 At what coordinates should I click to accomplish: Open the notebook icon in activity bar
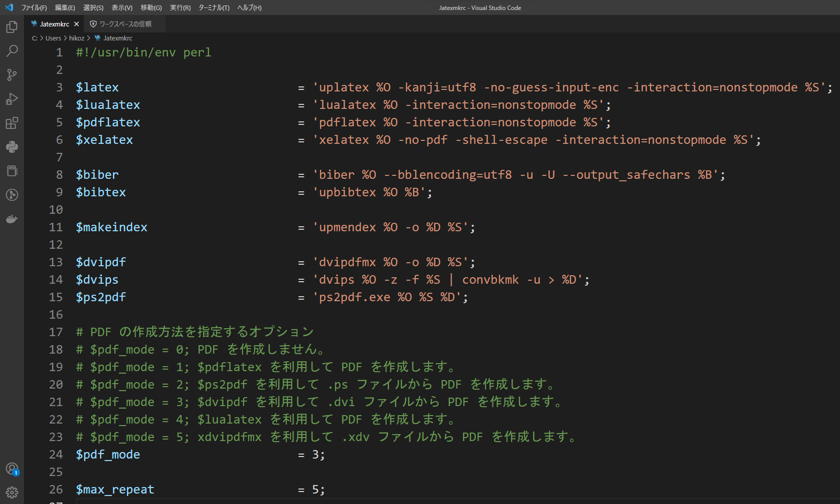pyautogui.click(x=12, y=171)
